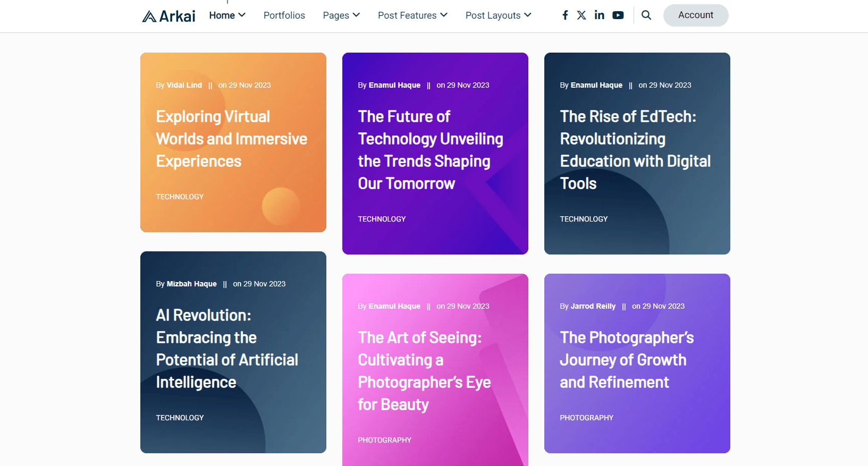868x466 pixels.
Task: Open the YouTube social icon
Action: point(618,15)
